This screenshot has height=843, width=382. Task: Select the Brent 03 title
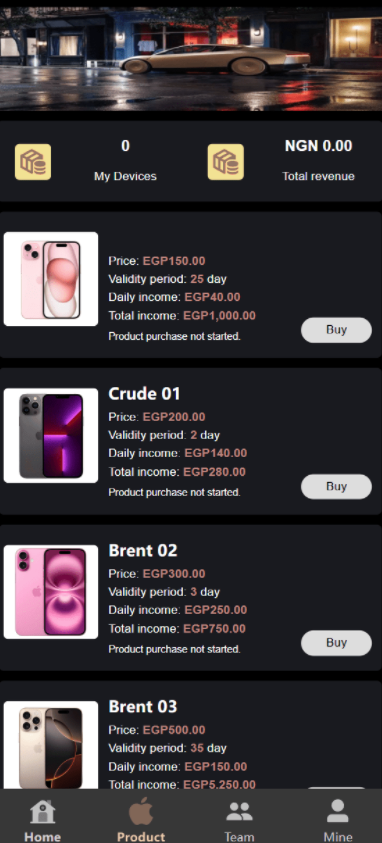142,706
